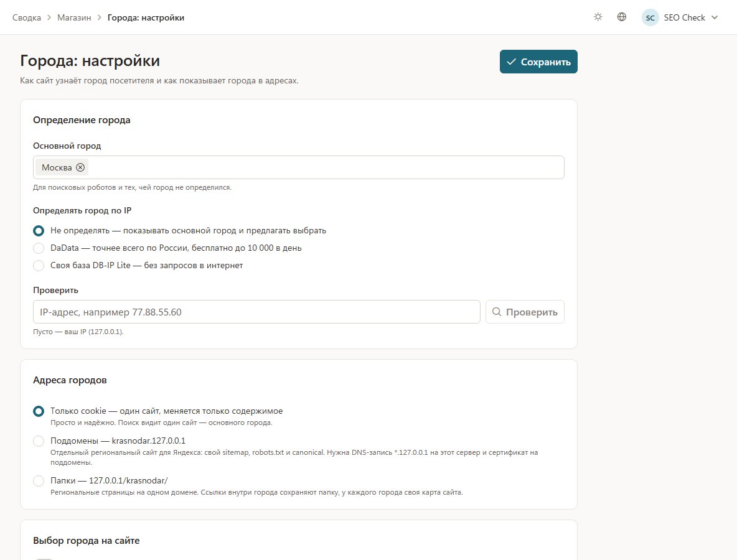Open the Магазин breadcrumb link
Image resolution: width=737 pixels, height=560 pixels.
pyautogui.click(x=74, y=18)
